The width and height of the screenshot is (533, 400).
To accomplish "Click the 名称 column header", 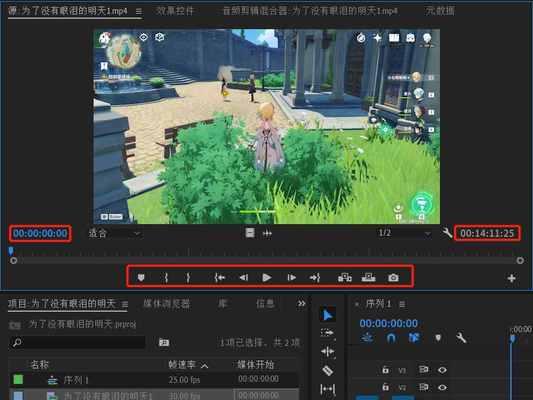I will (40, 365).
